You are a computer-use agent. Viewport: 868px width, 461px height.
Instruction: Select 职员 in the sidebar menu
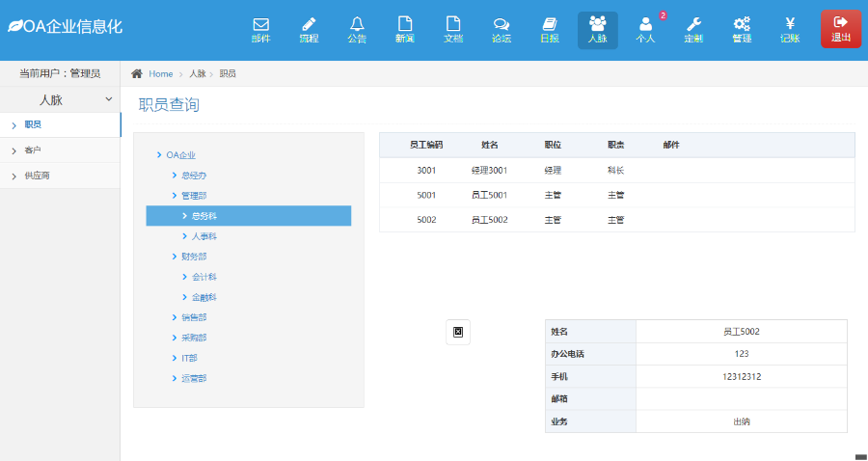click(x=61, y=125)
